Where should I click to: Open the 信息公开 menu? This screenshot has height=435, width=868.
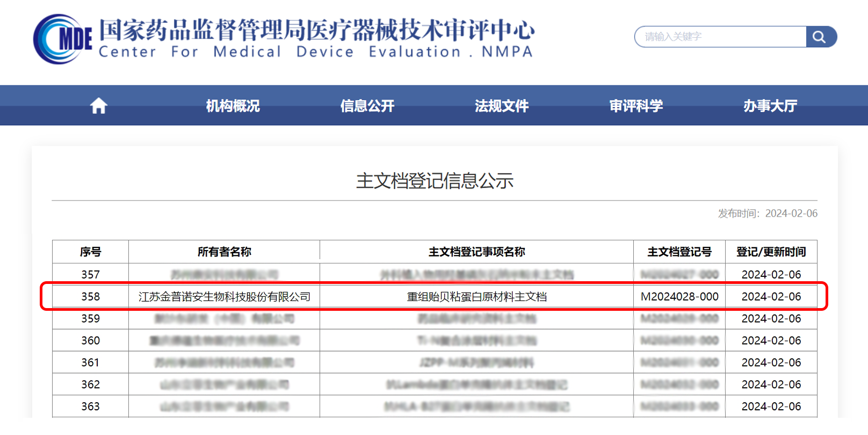tap(367, 106)
